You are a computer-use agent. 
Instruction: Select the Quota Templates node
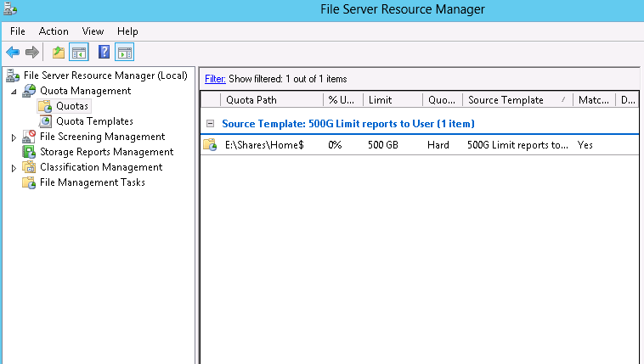point(94,121)
